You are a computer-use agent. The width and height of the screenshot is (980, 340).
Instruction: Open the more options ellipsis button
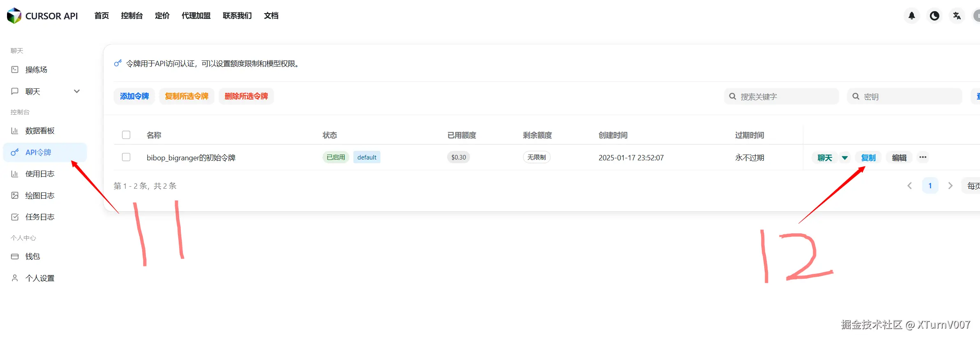click(923, 157)
